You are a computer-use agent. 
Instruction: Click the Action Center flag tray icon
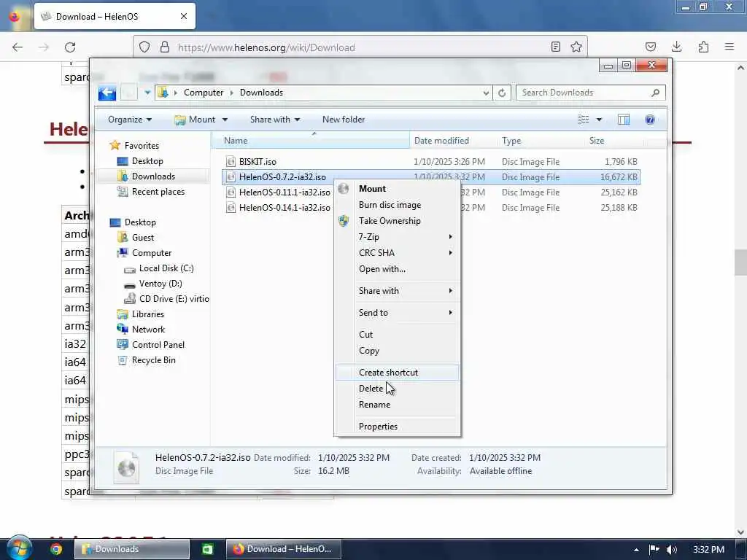[654, 550]
